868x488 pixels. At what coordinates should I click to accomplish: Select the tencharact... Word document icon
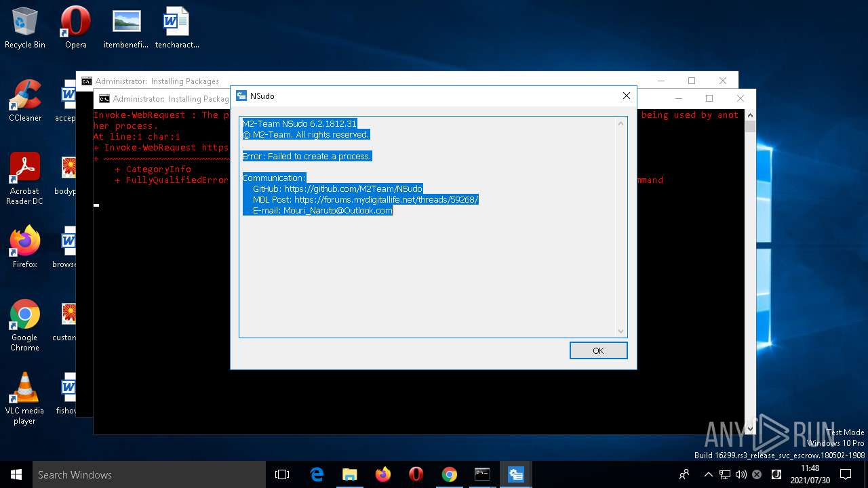coord(177,28)
